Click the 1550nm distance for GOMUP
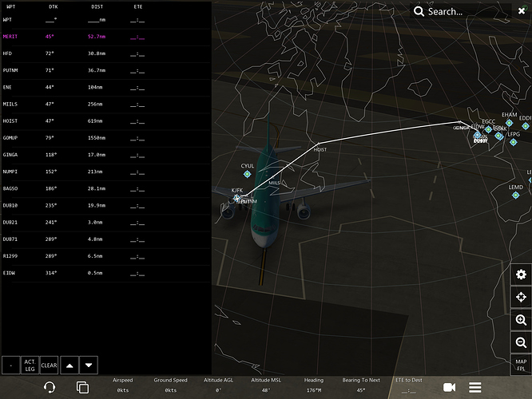The height and width of the screenshot is (399, 532). 97,138
